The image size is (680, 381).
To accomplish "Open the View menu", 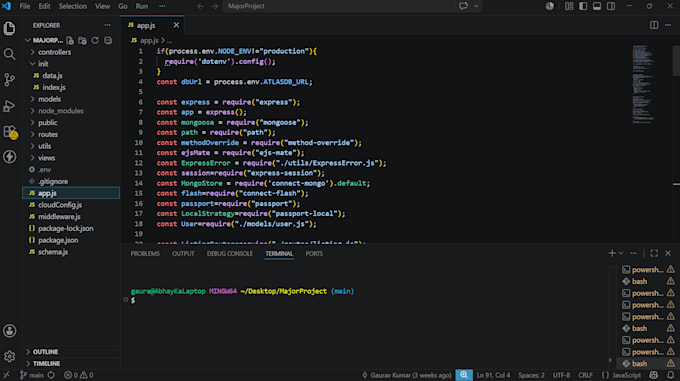I will tap(102, 6).
